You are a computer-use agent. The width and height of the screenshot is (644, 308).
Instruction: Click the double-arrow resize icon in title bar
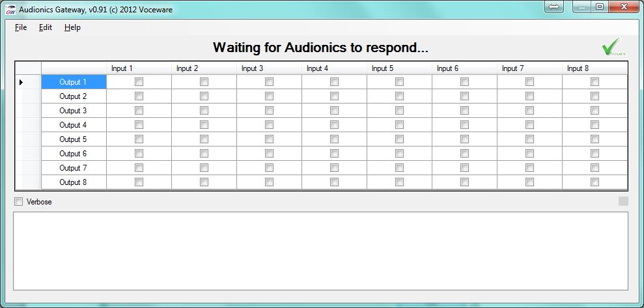(554, 7)
